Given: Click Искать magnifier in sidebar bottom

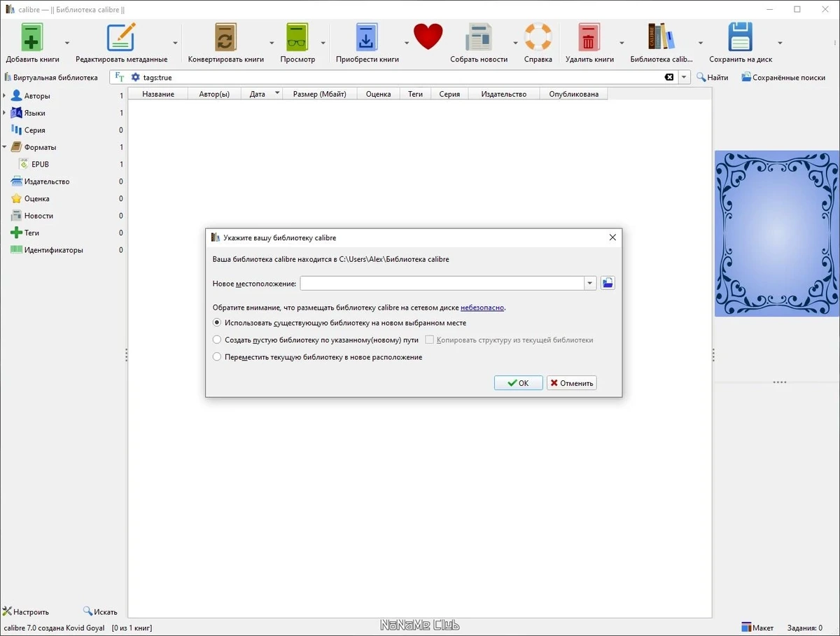Looking at the screenshot, I should [100, 611].
